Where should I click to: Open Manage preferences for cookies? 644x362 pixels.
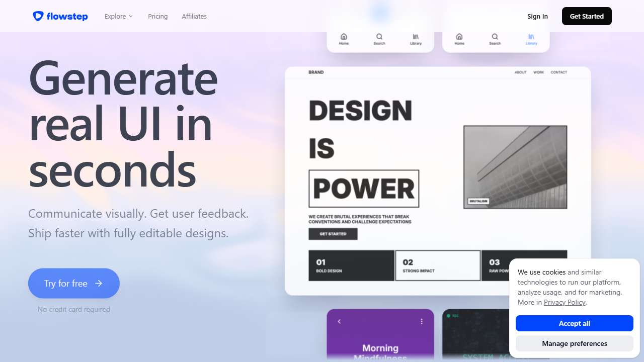click(x=575, y=343)
